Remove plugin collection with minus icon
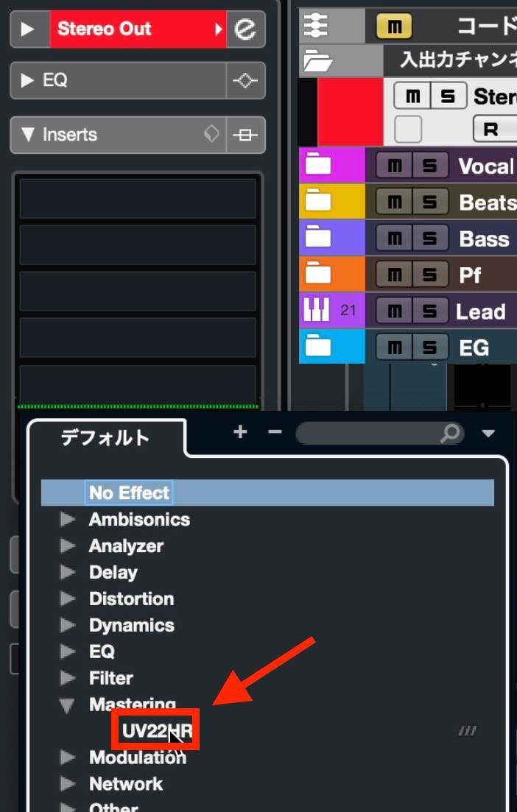Image resolution: width=517 pixels, height=812 pixels. pos(275,431)
